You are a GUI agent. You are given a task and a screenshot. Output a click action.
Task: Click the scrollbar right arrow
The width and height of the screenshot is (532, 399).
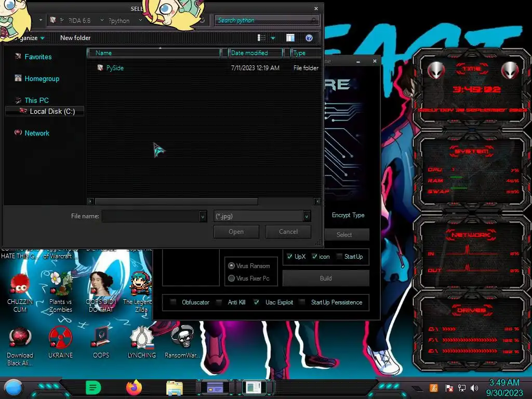click(x=317, y=201)
